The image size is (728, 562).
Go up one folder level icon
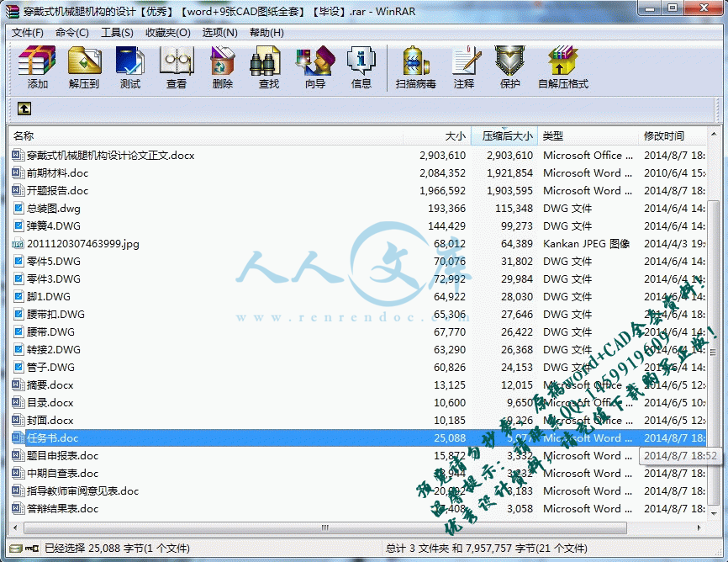click(x=24, y=109)
